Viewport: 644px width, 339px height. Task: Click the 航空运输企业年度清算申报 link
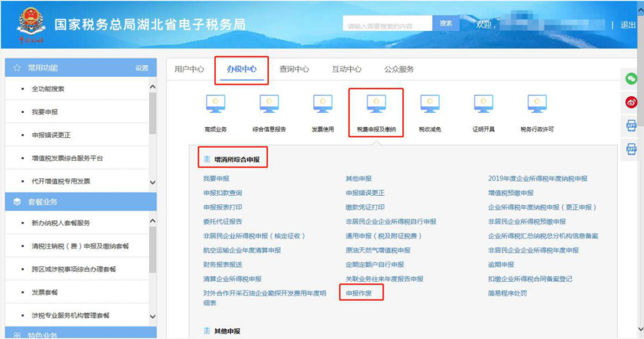[242, 250]
